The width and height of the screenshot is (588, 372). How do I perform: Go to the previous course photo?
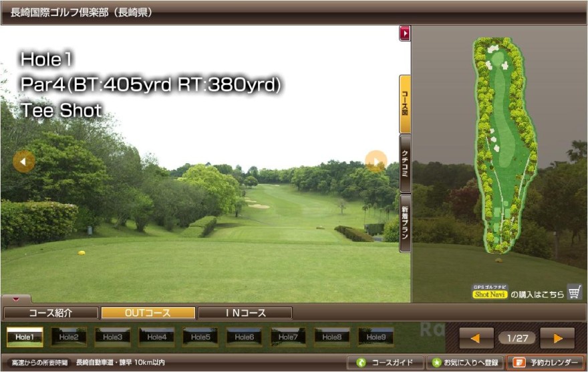[x=24, y=161]
